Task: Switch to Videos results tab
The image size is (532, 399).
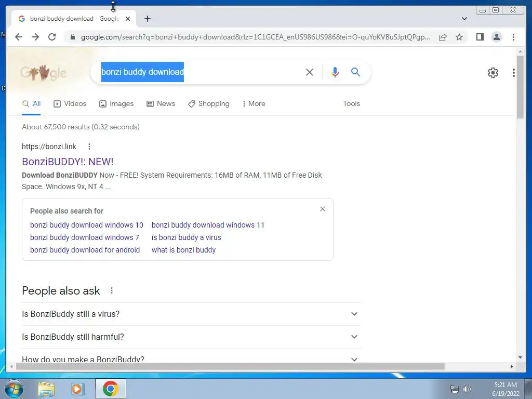Action: (70, 104)
